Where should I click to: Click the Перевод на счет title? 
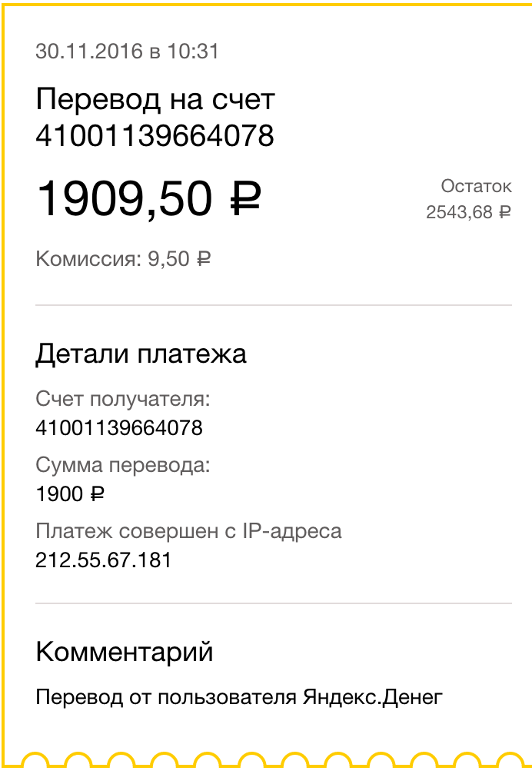[x=155, y=99]
